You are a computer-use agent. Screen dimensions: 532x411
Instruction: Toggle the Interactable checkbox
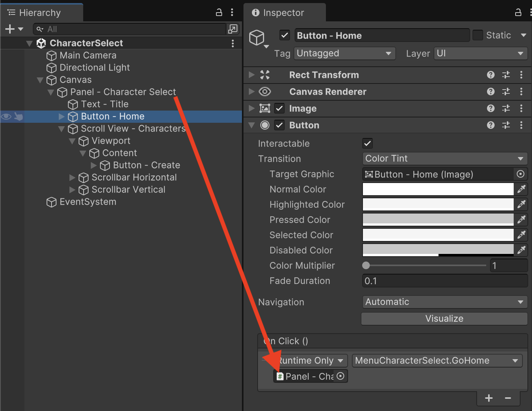(x=368, y=144)
